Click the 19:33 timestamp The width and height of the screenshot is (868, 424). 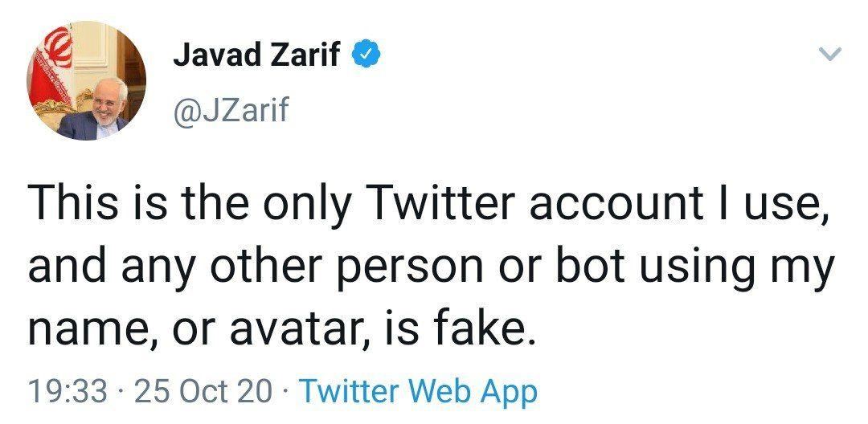click(x=68, y=392)
